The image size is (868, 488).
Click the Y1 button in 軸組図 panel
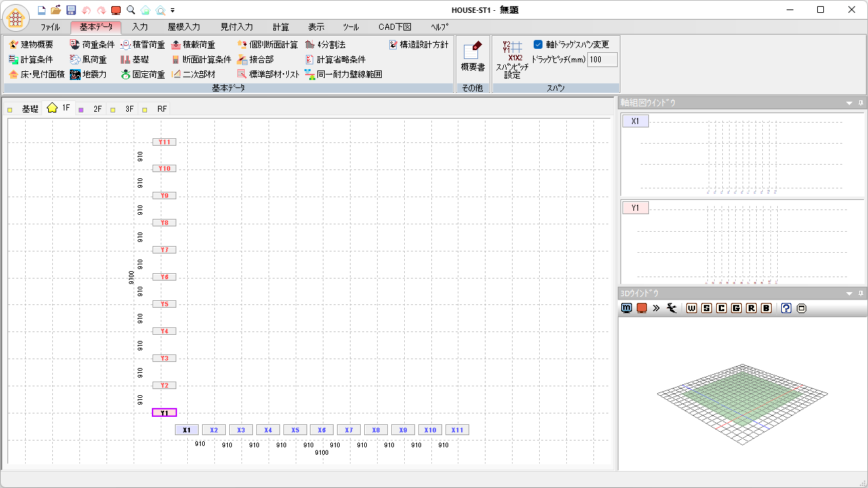635,208
